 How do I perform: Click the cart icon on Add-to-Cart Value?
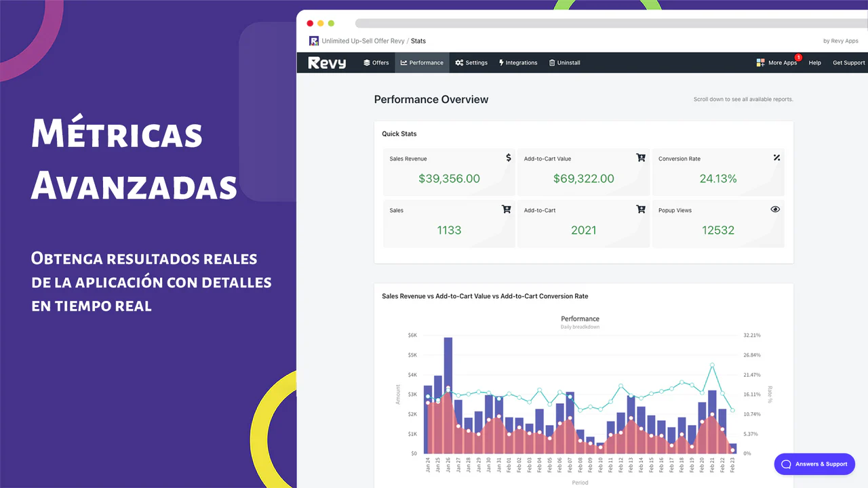point(641,157)
